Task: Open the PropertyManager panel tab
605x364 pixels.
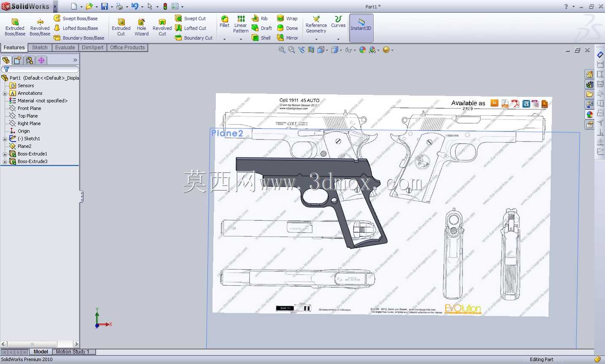Action: (18, 60)
